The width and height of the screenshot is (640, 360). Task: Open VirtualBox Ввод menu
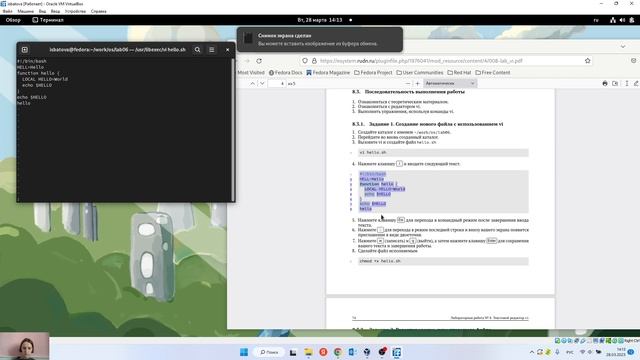click(x=55, y=11)
